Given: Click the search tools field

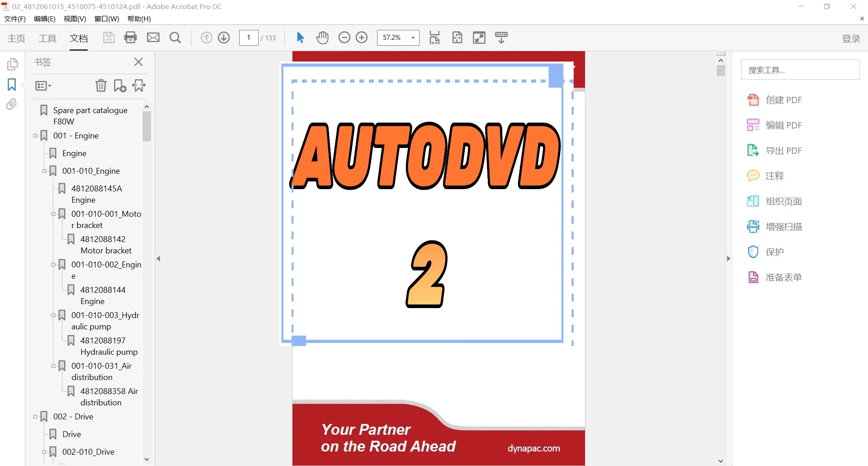Looking at the screenshot, I should [800, 70].
